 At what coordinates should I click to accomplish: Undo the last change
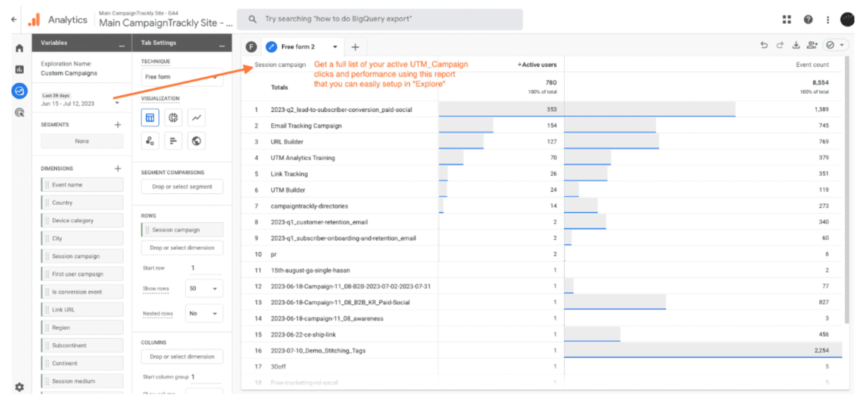(764, 45)
